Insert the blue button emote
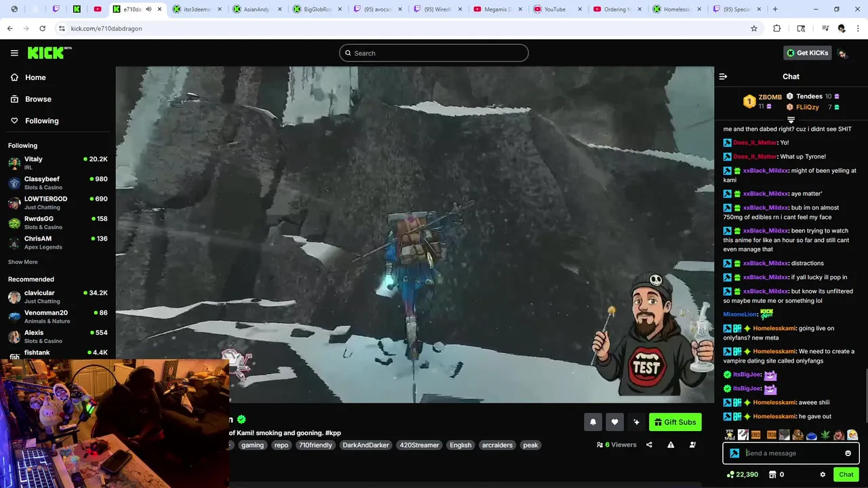This screenshot has height=488, width=868. [812, 435]
